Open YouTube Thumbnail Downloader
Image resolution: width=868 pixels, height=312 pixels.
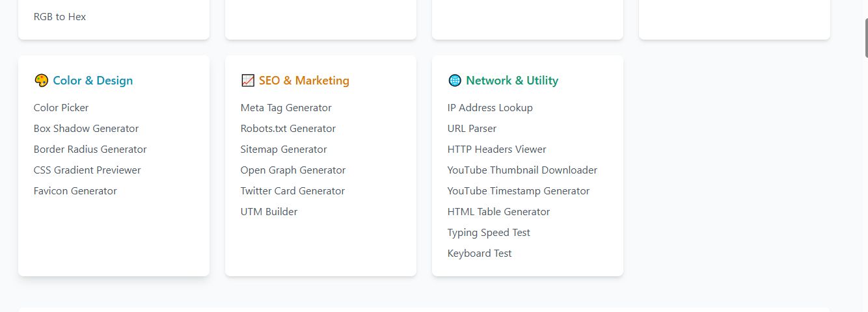[522, 170]
